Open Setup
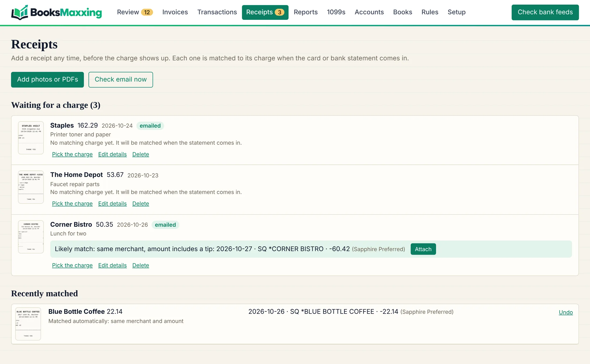 (456, 12)
